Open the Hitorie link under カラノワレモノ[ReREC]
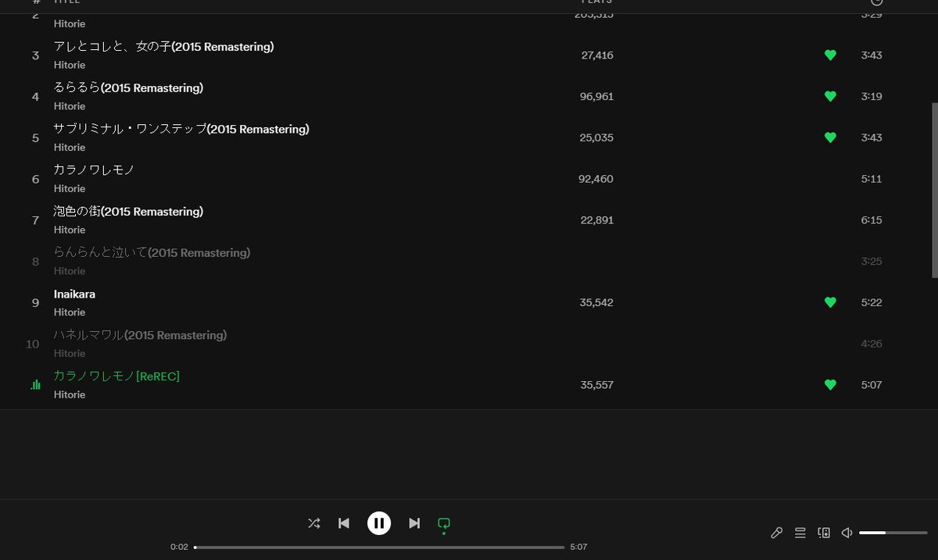 [70, 395]
